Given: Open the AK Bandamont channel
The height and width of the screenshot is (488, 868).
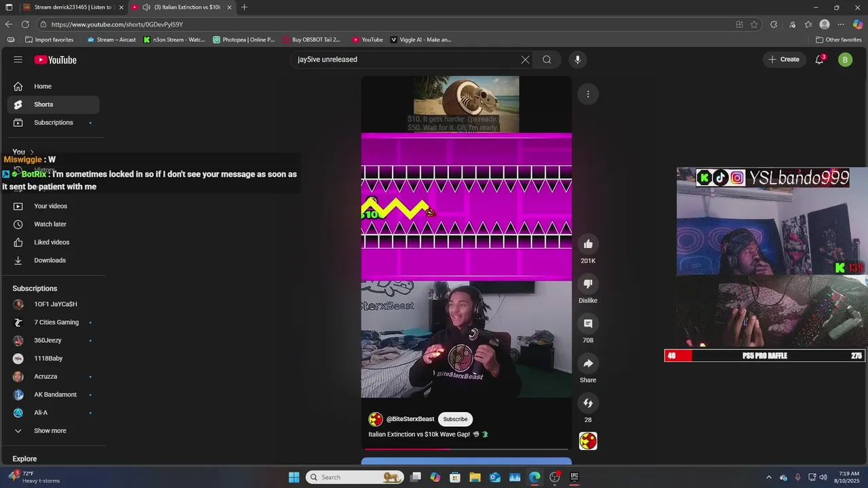Looking at the screenshot, I should coord(53,394).
